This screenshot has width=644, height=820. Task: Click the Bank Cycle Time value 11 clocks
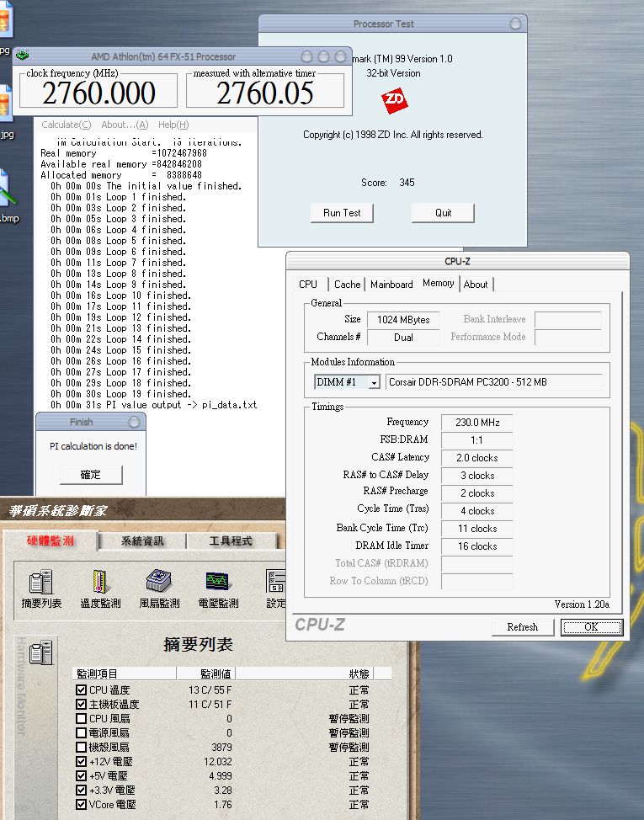(477, 529)
